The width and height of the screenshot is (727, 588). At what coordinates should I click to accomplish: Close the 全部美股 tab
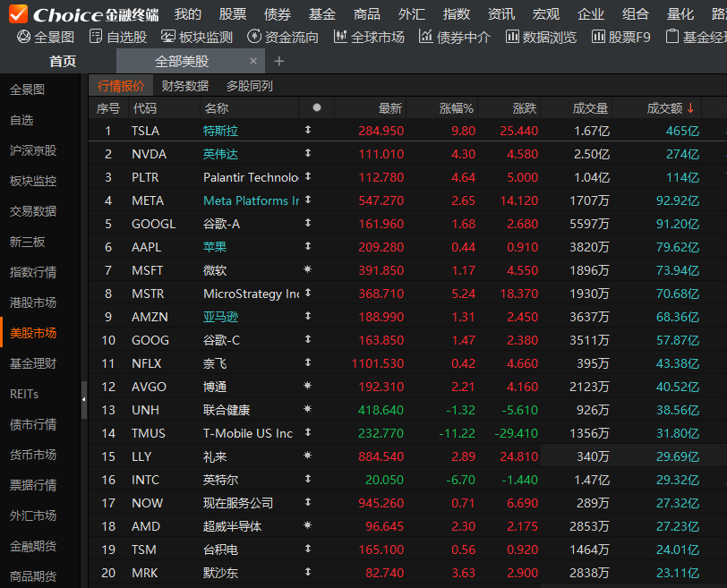click(253, 61)
